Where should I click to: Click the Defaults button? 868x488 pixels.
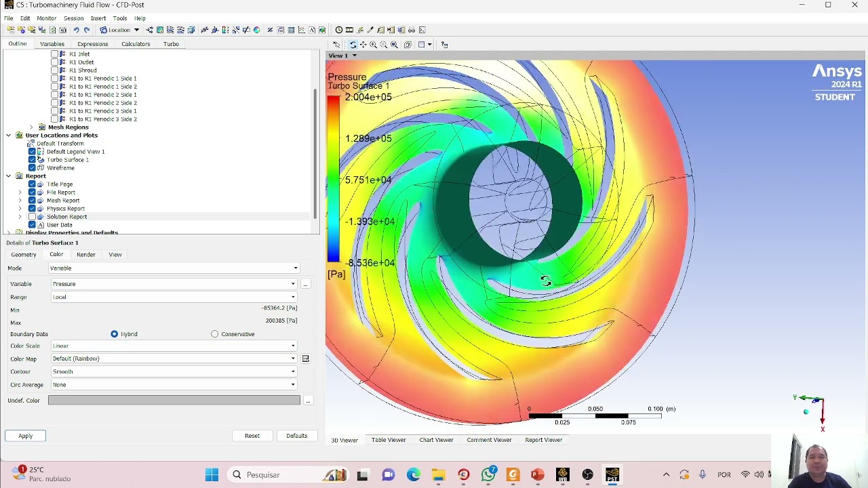pyautogui.click(x=297, y=436)
